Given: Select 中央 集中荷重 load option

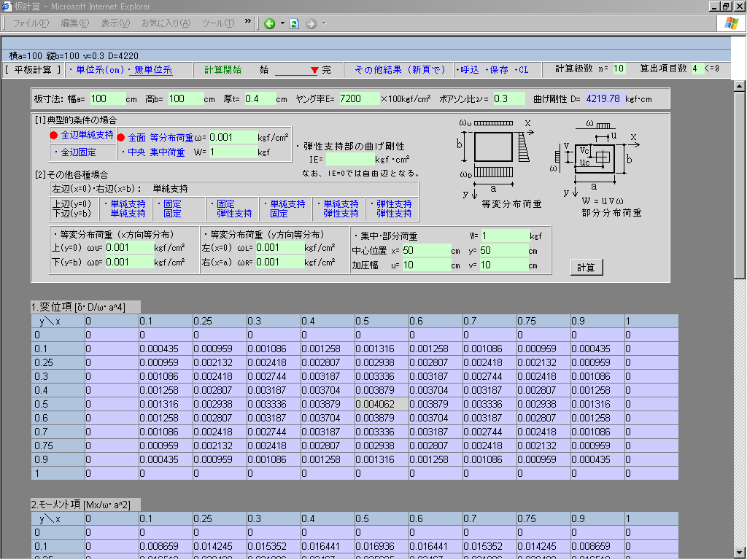Looking at the screenshot, I should click(157, 152).
